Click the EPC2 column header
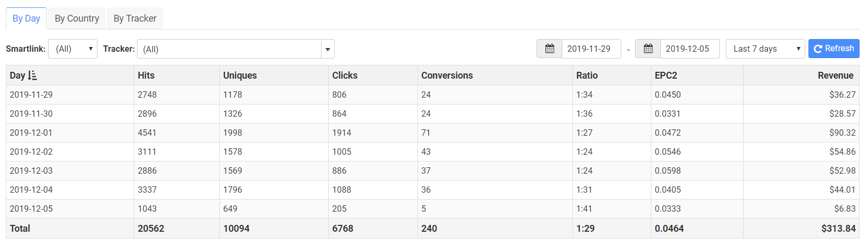 666,75
